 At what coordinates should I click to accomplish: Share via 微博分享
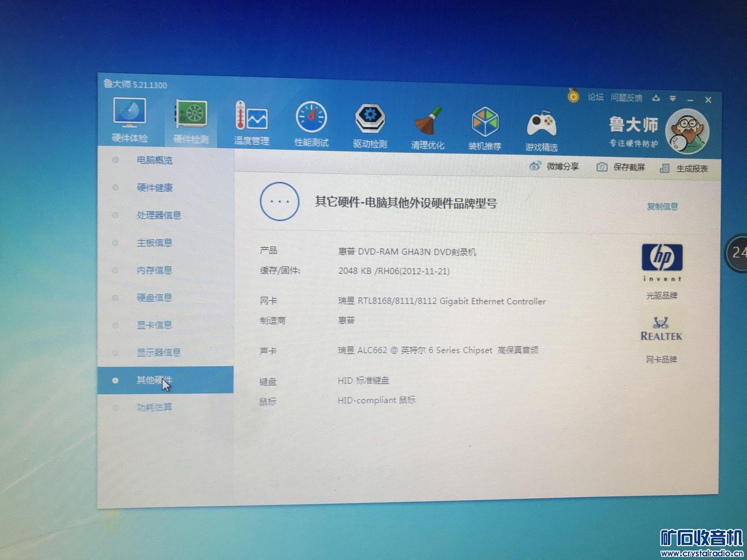click(x=554, y=166)
